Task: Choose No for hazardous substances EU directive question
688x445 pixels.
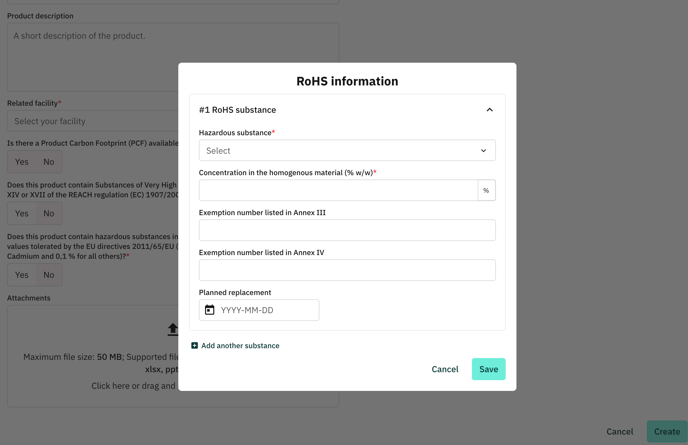Action: pyautogui.click(x=49, y=275)
